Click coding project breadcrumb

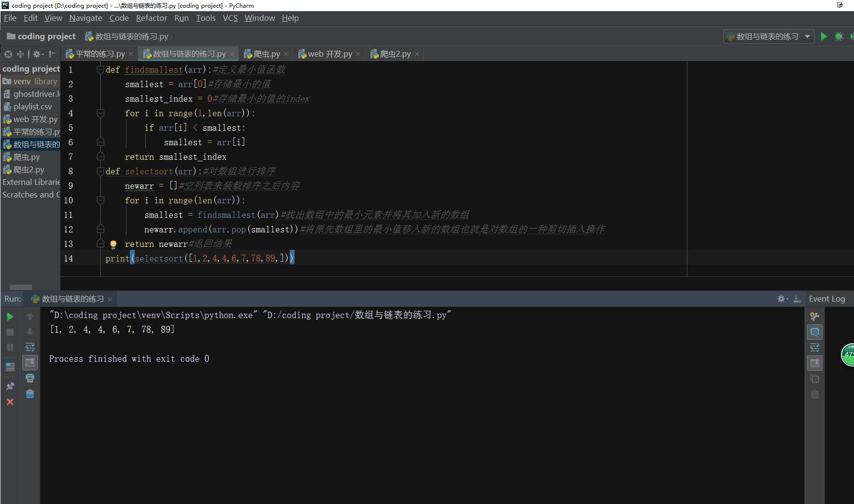42,36
